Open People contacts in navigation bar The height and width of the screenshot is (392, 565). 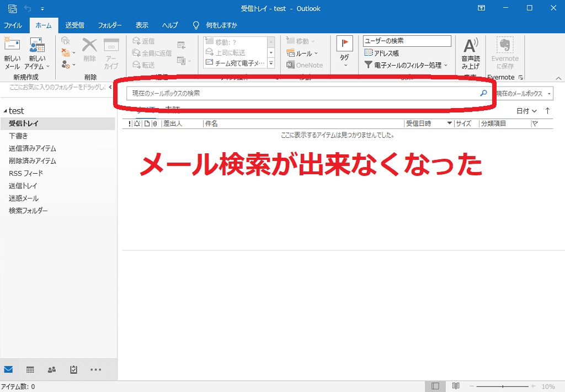click(x=52, y=369)
